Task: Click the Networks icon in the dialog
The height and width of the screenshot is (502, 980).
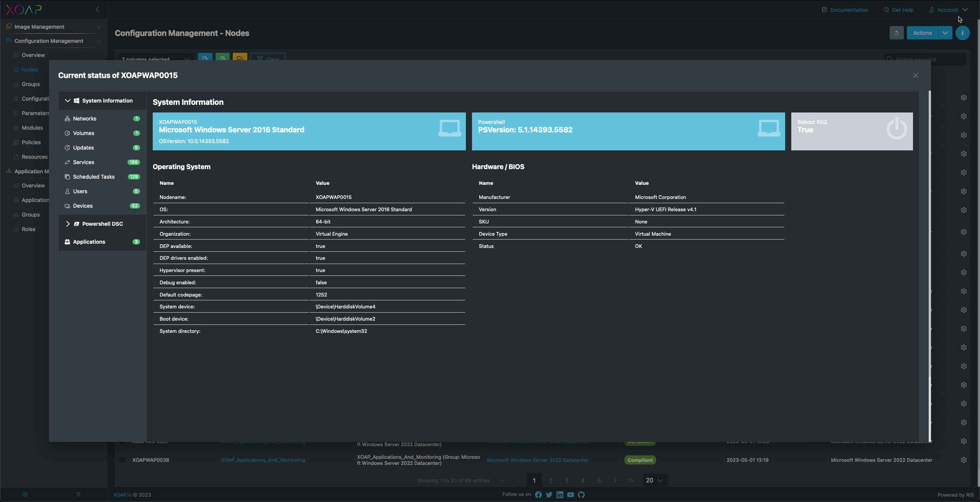Action: 67,119
